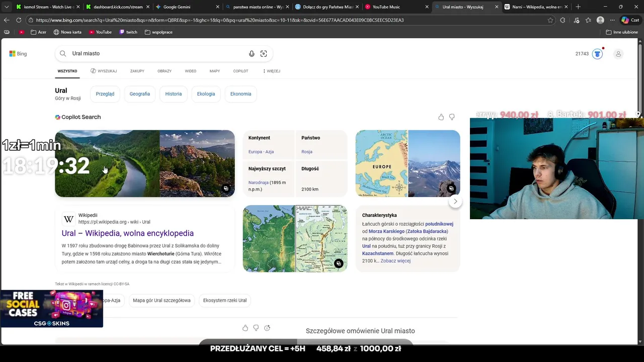Open browser extensions icon
The height and width of the screenshot is (362, 644).
562,20
